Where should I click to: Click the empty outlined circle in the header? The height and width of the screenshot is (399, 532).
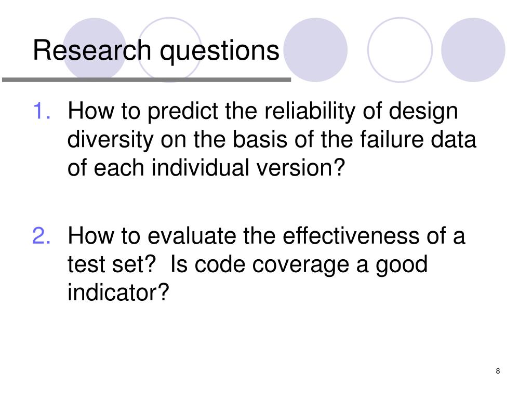[x=400, y=49]
